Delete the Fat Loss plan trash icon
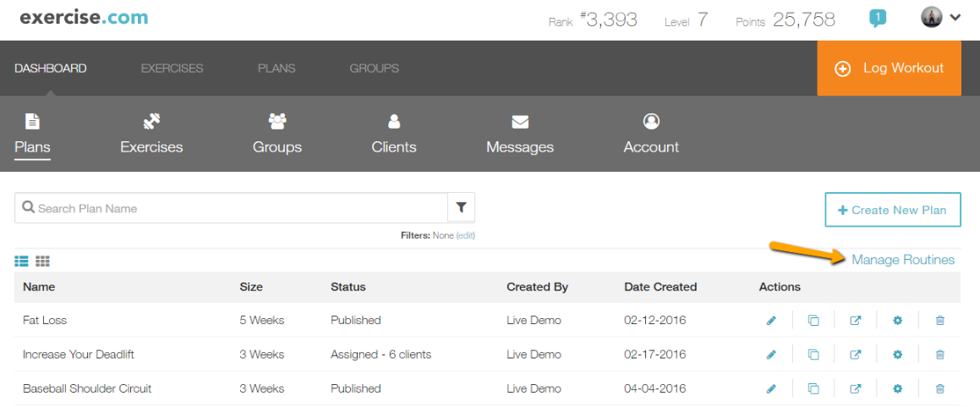The height and width of the screenshot is (407, 980). tap(939, 321)
